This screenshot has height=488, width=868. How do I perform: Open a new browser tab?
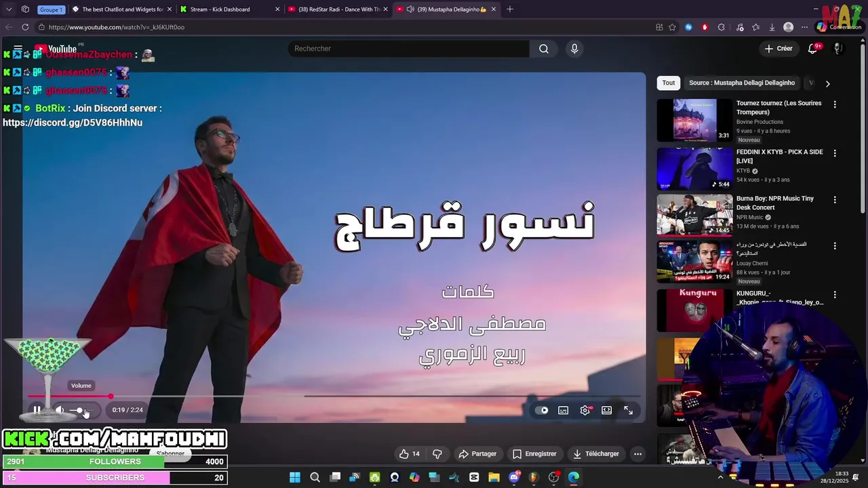coord(510,9)
